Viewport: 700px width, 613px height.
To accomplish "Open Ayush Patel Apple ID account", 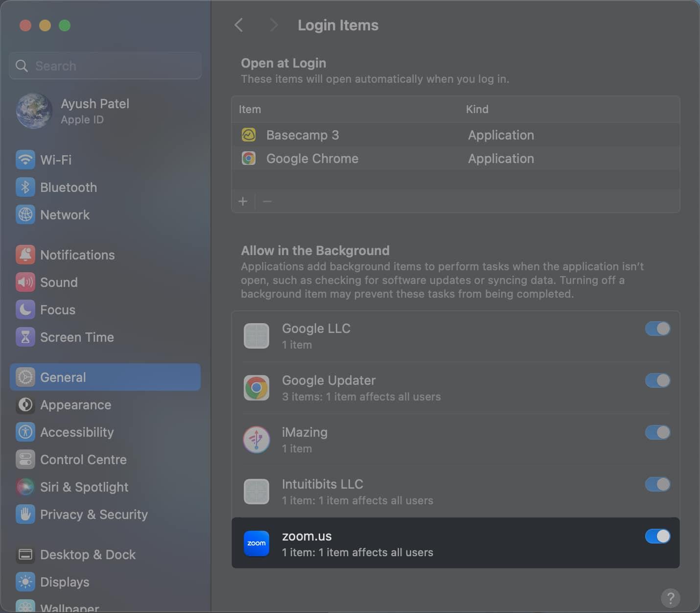I will click(105, 111).
